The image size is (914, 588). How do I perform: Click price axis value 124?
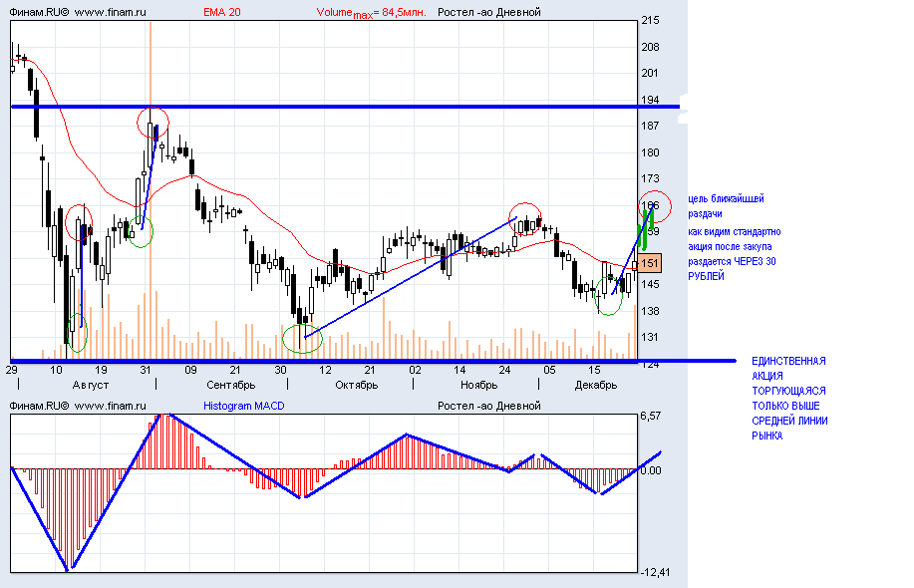click(x=650, y=365)
